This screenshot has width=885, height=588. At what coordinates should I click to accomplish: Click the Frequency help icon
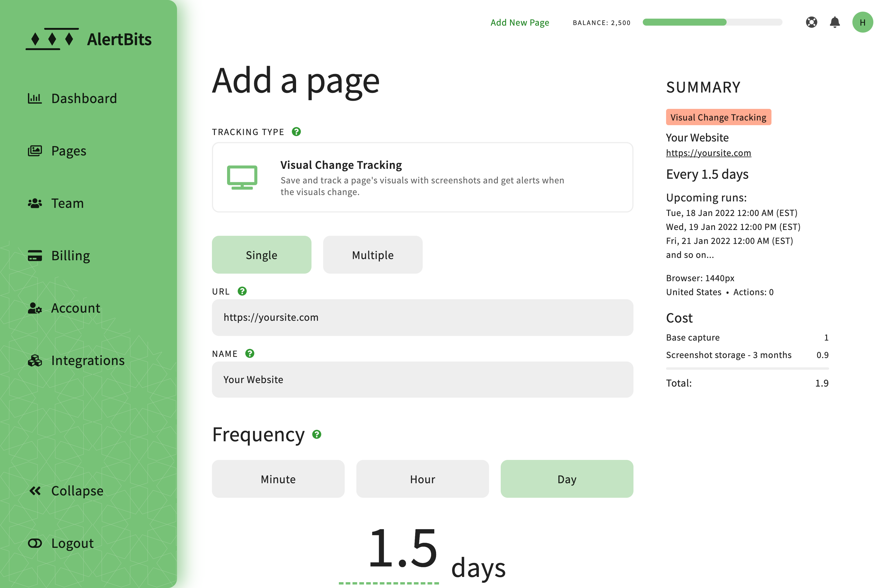coord(317,435)
